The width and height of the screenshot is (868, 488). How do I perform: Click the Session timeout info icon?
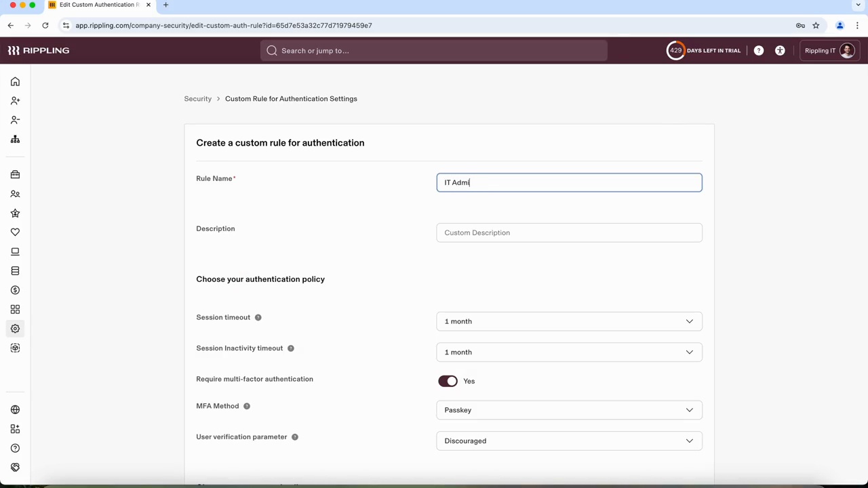(258, 317)
